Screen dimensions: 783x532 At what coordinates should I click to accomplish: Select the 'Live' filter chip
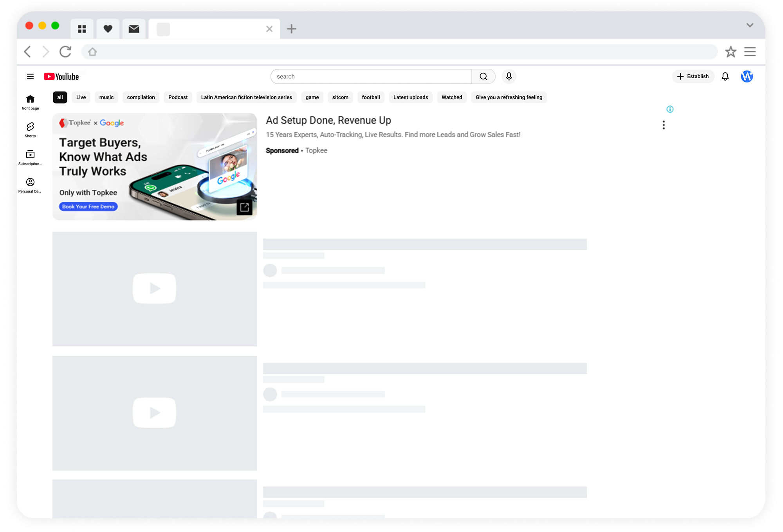point(81,97)
